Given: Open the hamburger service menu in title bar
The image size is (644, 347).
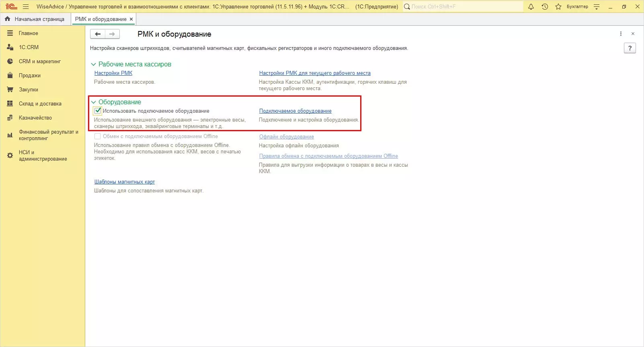Looking at the screenshot, I should 26,6.
